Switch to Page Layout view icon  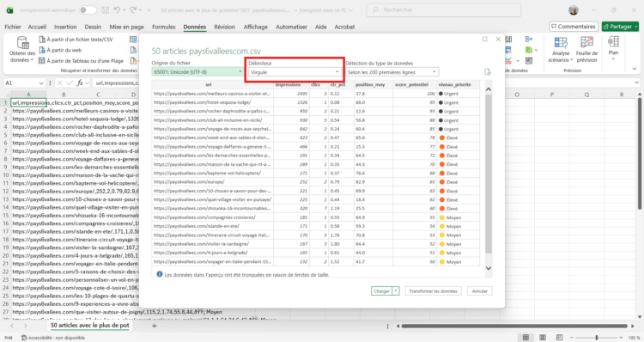pos(542,338)
